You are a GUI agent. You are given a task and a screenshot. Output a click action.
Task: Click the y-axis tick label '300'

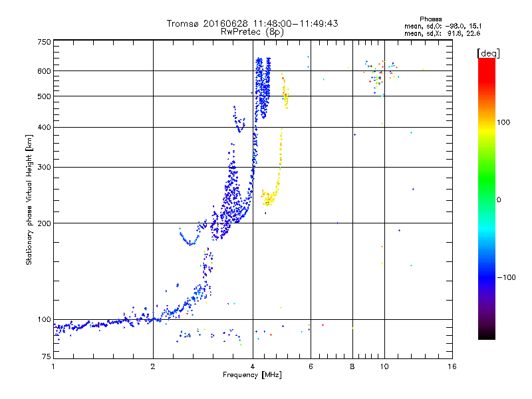pos(44,168)
